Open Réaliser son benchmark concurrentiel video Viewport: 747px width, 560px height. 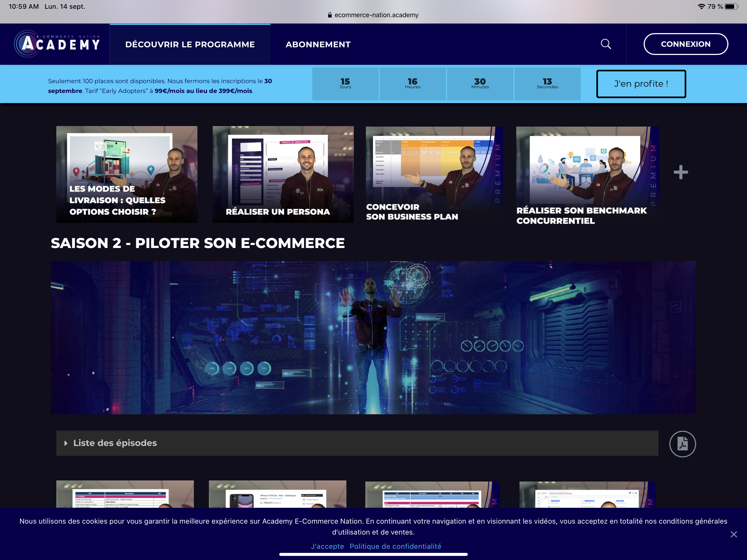[x=587, y=174]
